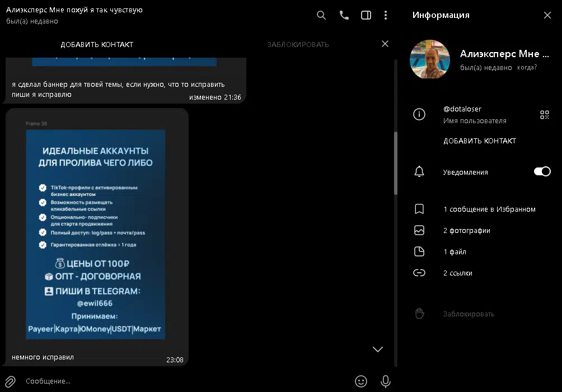Jump to the latest message with the down chevron
Viewport: 562px width, 392px height.
pos(378,349)
